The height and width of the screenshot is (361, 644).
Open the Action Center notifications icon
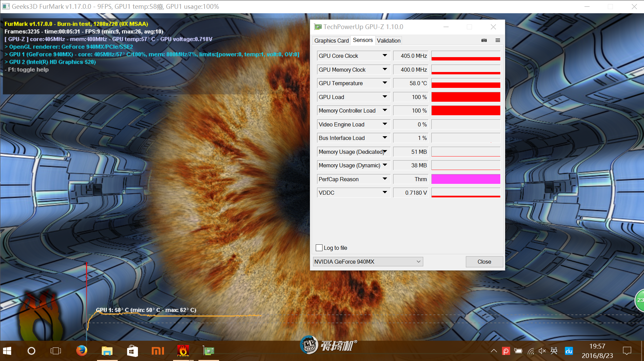[x=627, y=351]
